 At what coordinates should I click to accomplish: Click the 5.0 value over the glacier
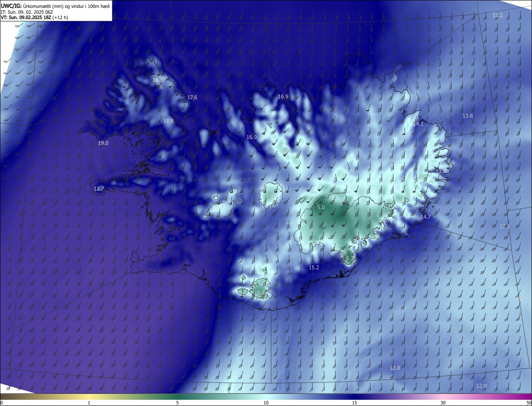321,207
